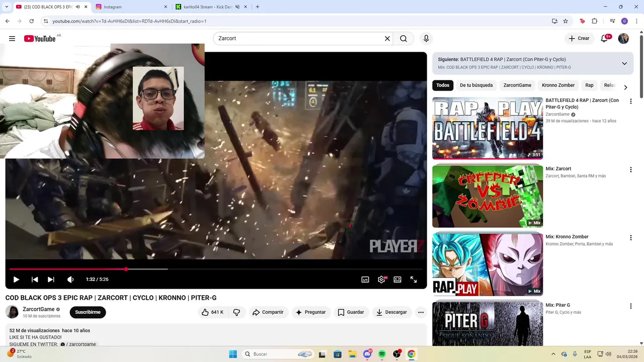Open a new browser tab

point(258,7)
